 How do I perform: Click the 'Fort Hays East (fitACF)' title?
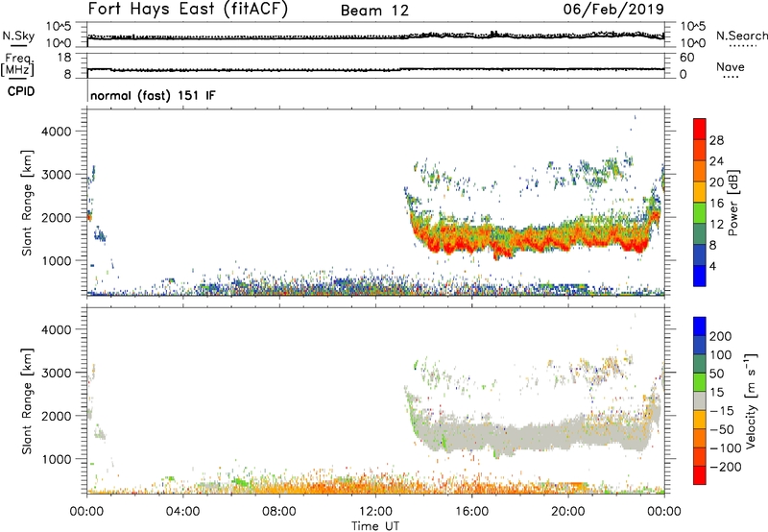click(x=187, y=9)
